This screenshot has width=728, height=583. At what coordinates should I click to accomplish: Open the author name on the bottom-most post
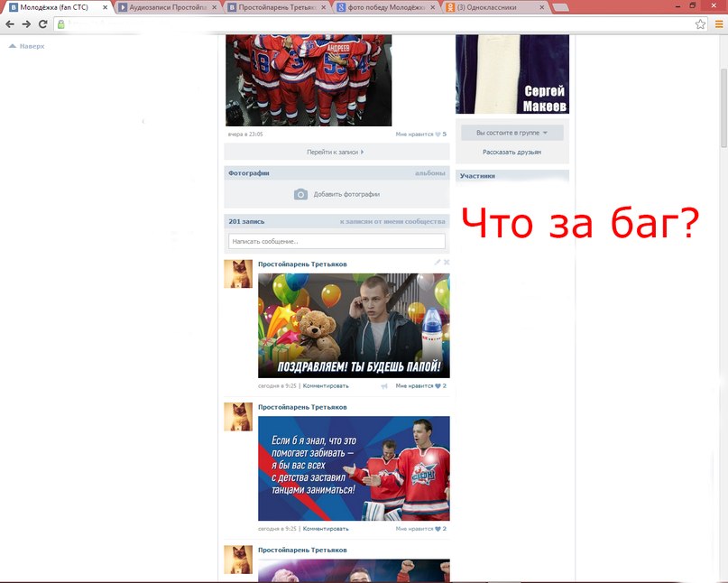(302, 550)
